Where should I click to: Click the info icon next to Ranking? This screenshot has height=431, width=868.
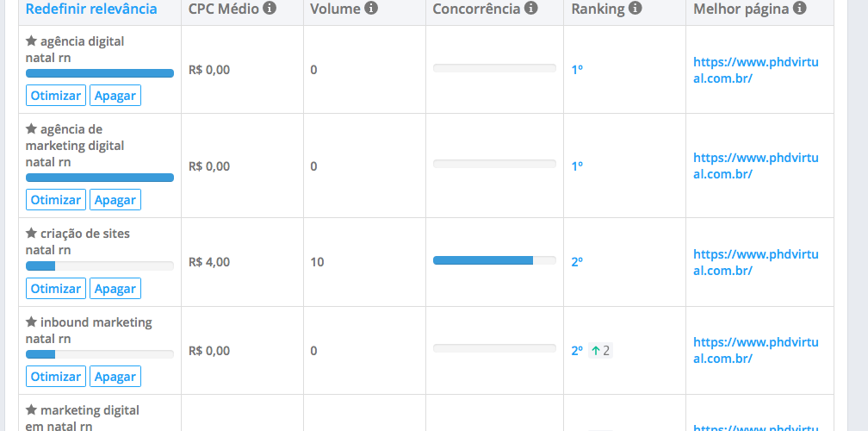(x=635, y=9)
